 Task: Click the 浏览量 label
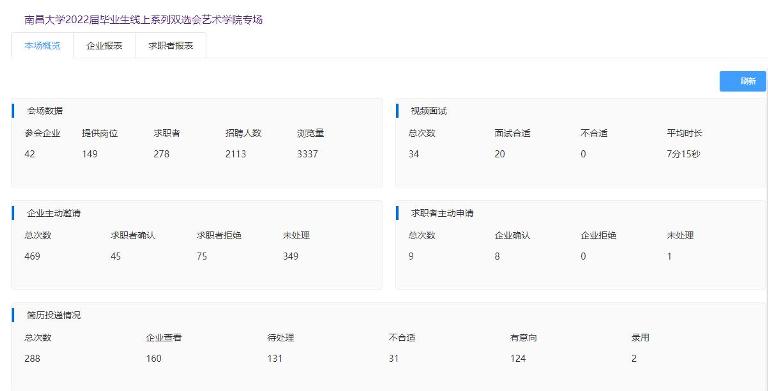(x=311, y=133)
